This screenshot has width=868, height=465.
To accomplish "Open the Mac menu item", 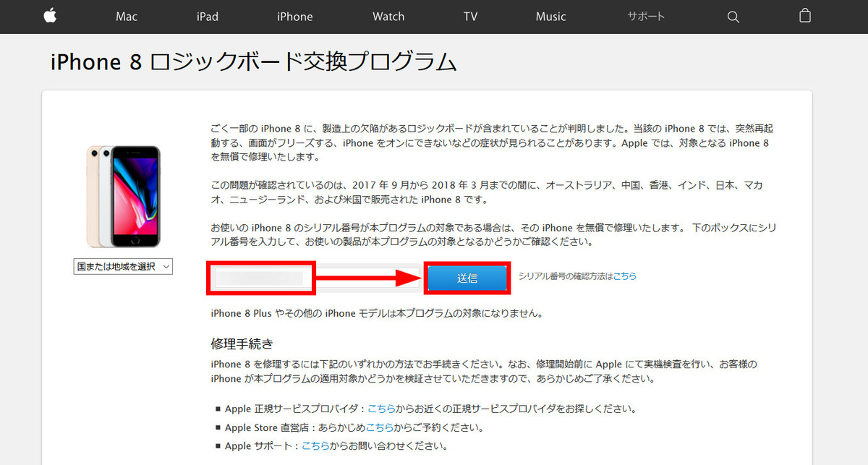I will (127, 17).
